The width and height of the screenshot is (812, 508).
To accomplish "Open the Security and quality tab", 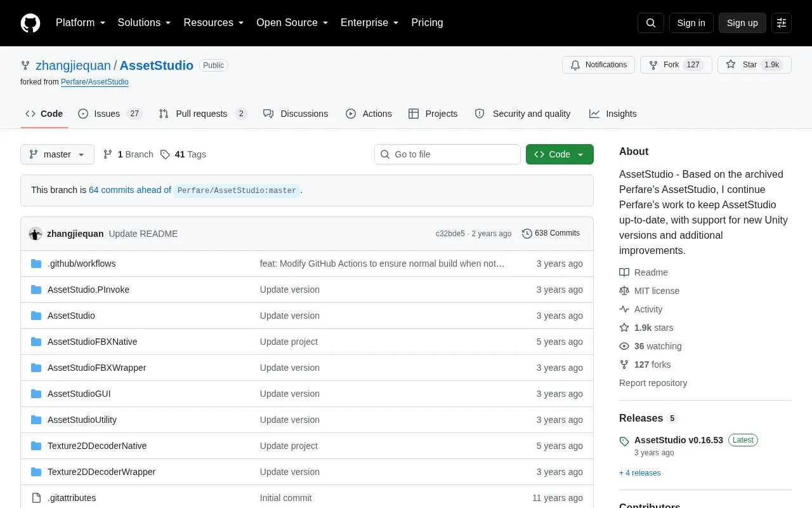I will click(x=523, y=114).
